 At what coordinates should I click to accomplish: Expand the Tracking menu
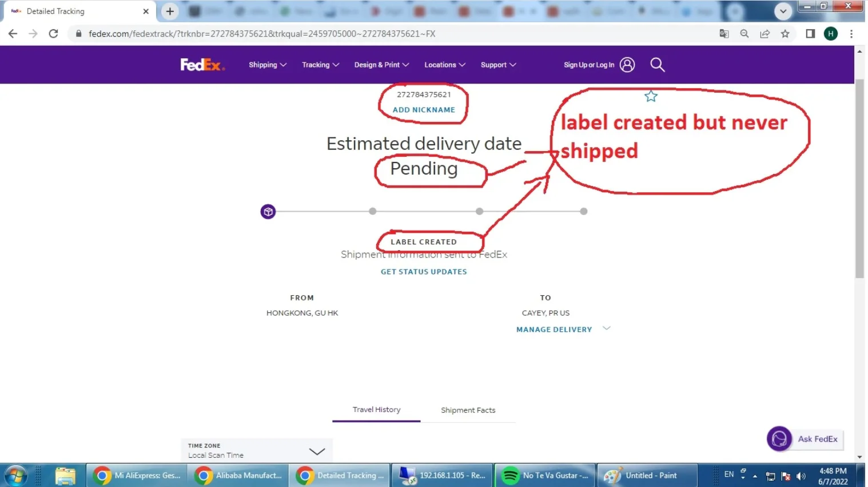click(x=321, y=65)
